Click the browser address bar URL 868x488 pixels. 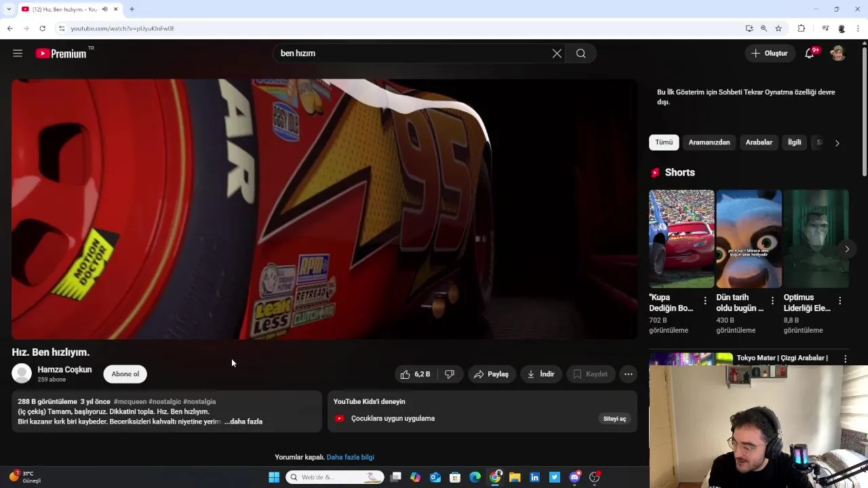(x=123, y=28)
